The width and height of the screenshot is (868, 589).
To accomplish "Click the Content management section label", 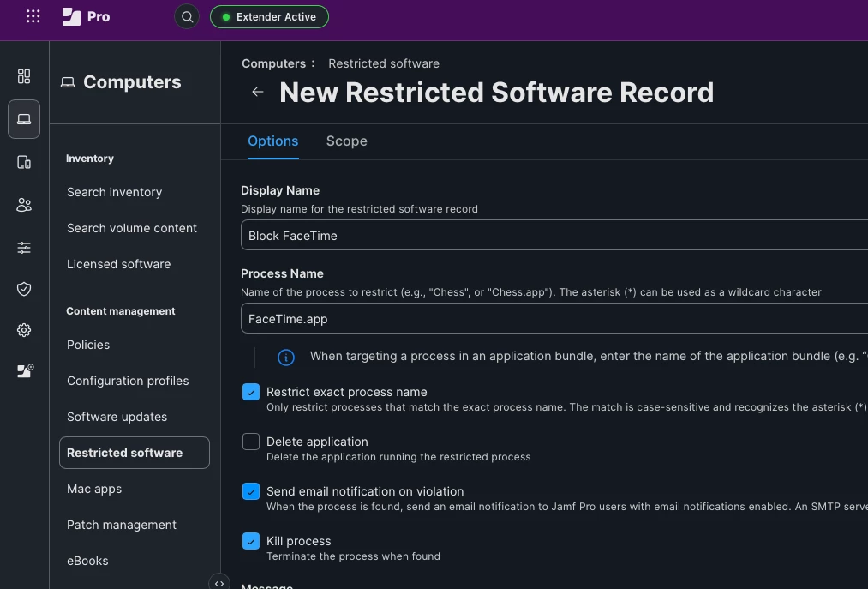I will [121, 311].
